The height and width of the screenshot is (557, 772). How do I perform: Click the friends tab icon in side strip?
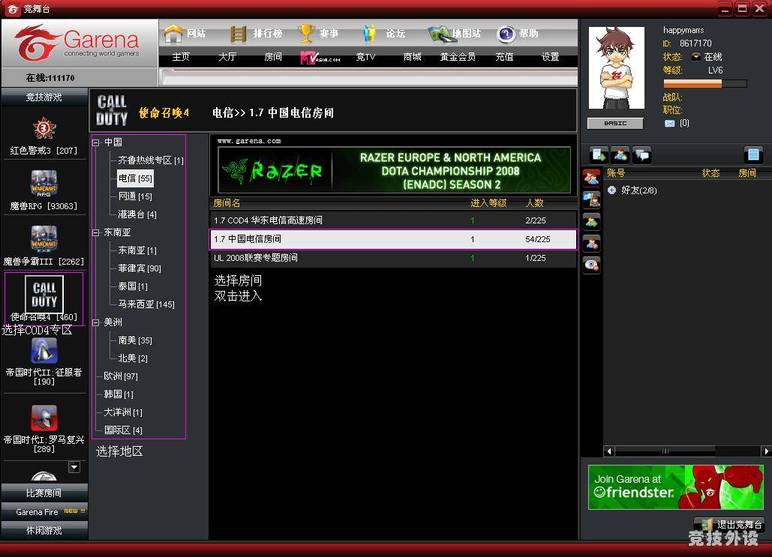point(591,177)
